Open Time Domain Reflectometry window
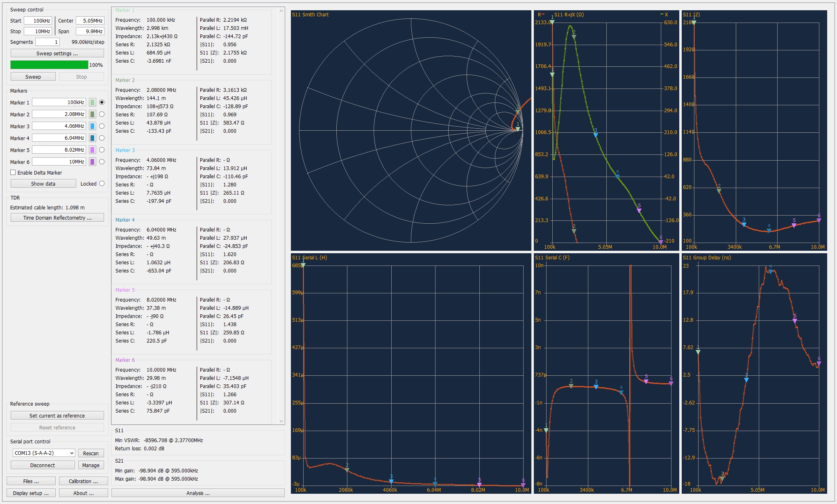This screenshot has width=837, height=504. click(x=57, y=218)
